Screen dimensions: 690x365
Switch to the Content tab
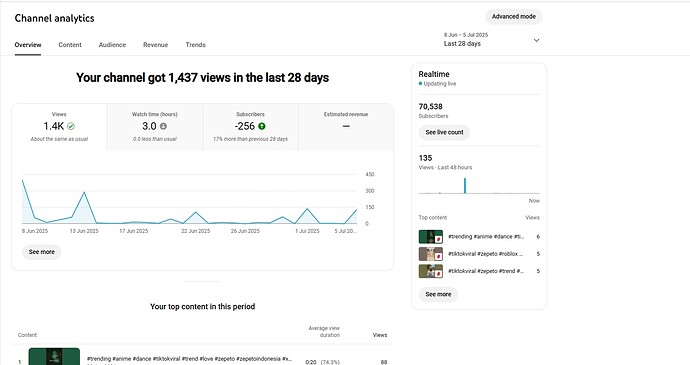coord(70,45)
